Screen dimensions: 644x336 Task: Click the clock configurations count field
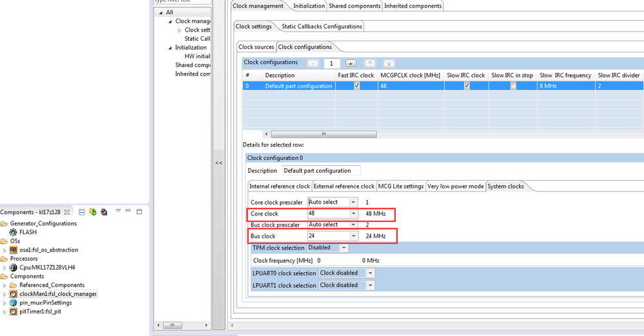pos(331,63)
